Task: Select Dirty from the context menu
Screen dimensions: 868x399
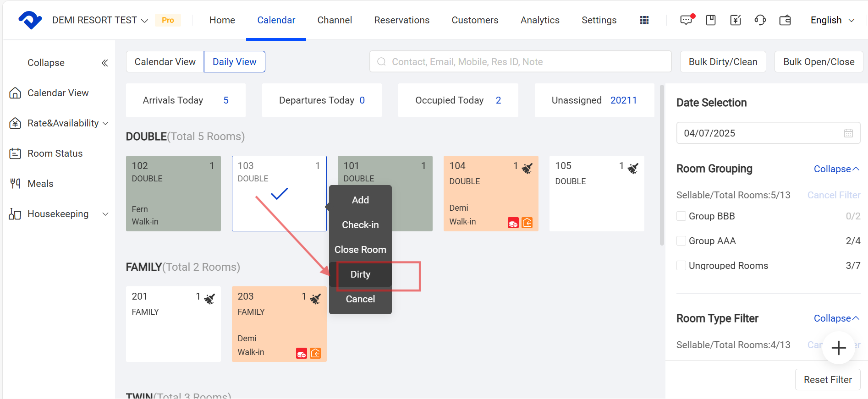Action: (x=360, y=274)
